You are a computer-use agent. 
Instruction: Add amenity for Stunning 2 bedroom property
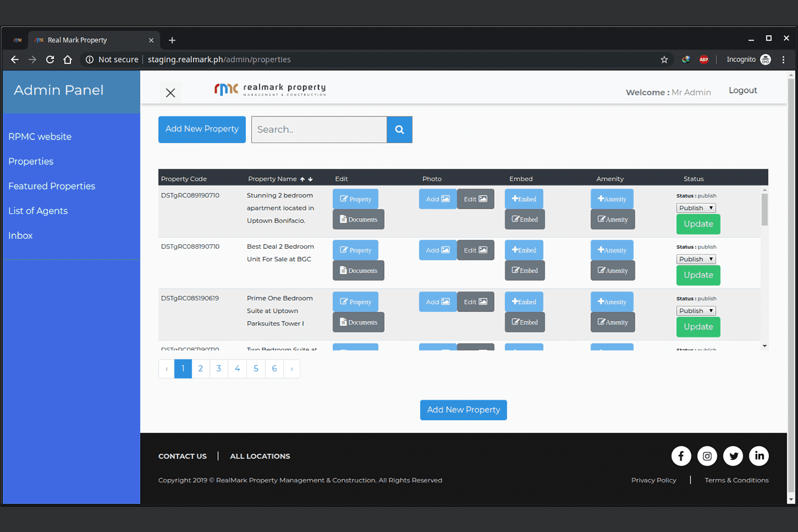point(612,199)
